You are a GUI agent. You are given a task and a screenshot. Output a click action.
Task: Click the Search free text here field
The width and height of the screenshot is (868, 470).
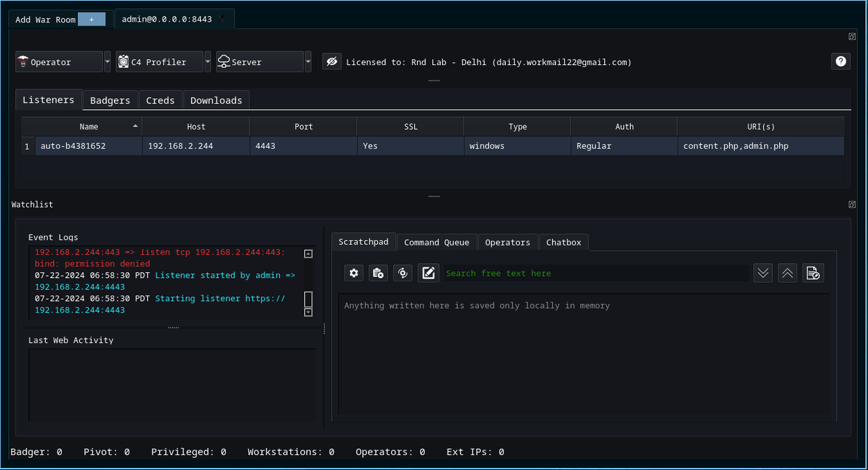coord(597,273)
